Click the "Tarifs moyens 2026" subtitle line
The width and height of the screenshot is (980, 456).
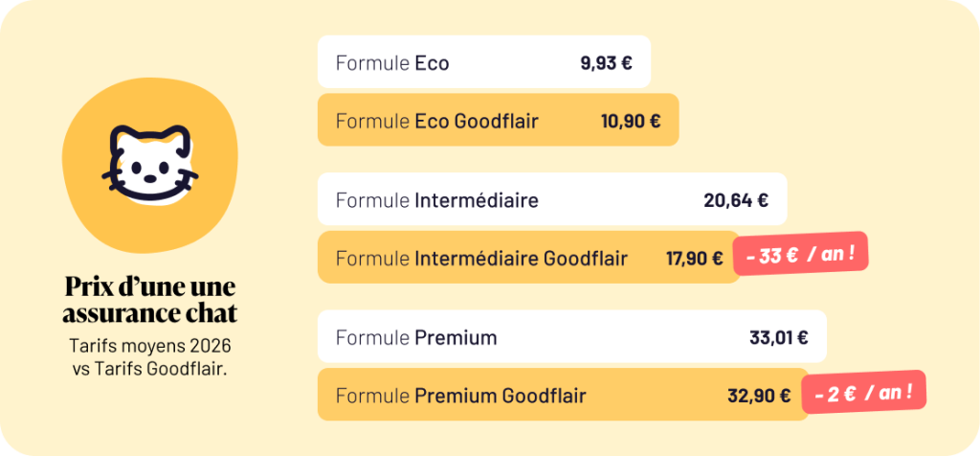point(150,345)
